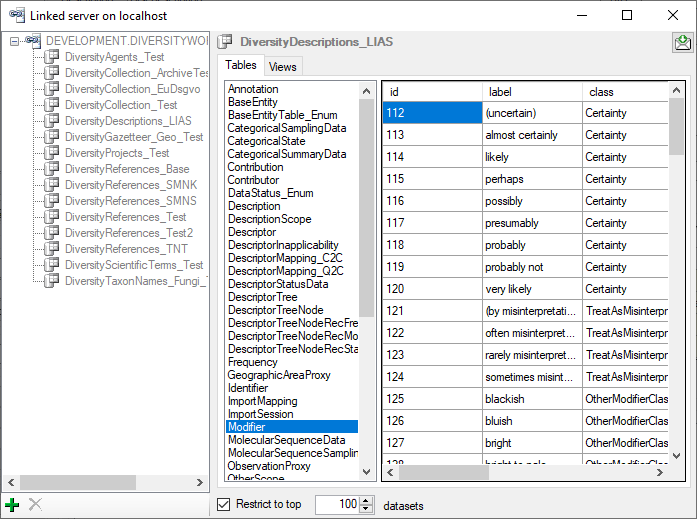Select the CategoricalState table

(267, 141)
